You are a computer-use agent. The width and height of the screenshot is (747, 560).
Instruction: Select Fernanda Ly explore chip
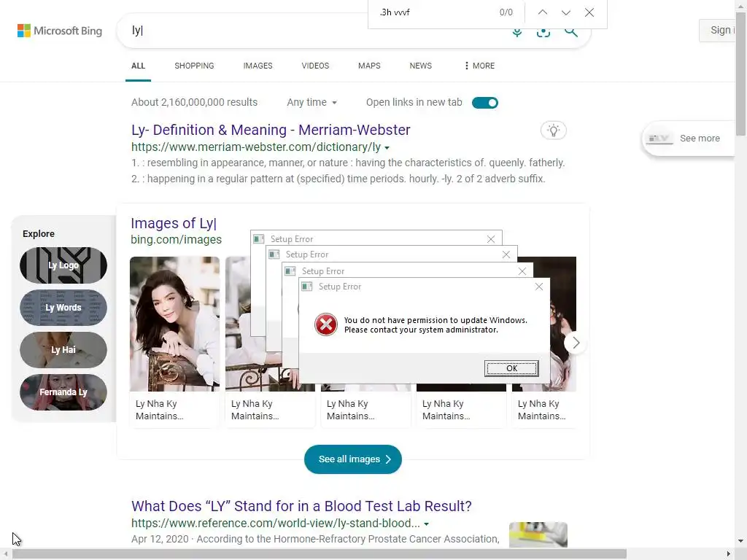point(63,392)
